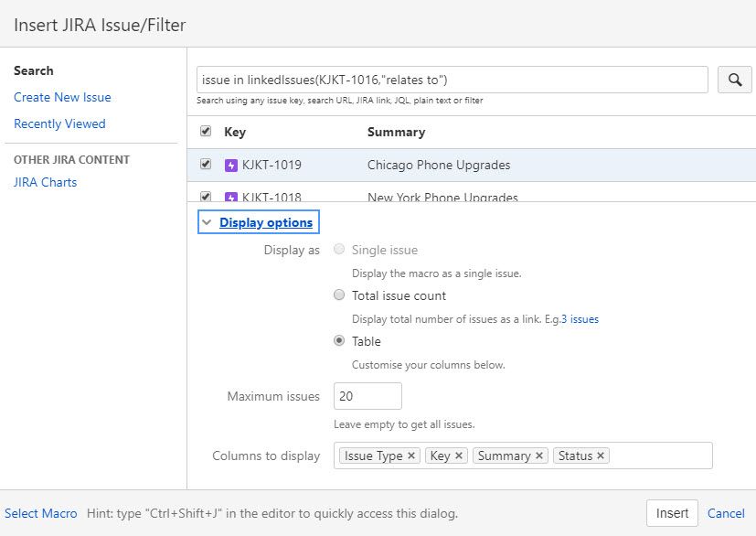Select the Table display radio button
Viewport: 756px width, 536px height.
tap(339, 340)
